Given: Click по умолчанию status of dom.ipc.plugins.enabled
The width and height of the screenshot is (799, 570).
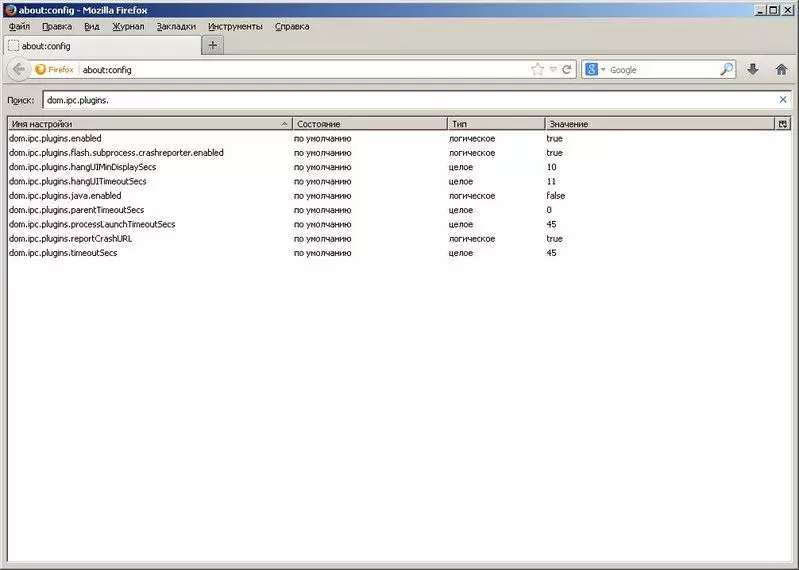Looking at the screenshot, I should 323,139.
